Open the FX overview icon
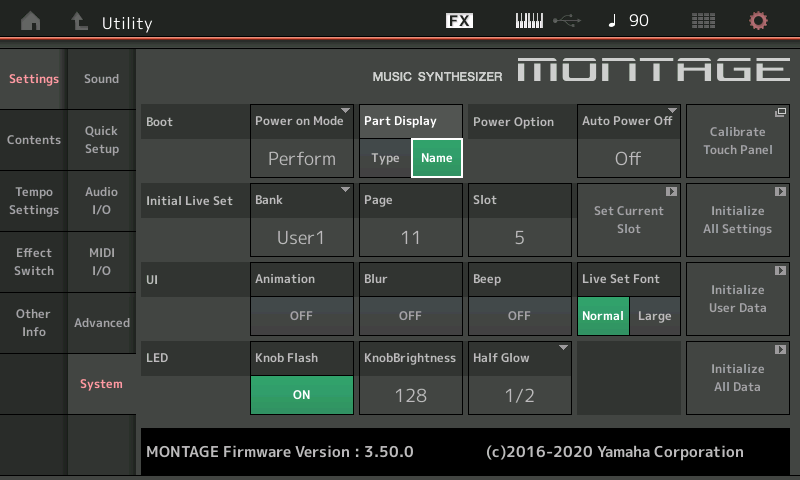The image size is (800, 480). pos(459,21)
